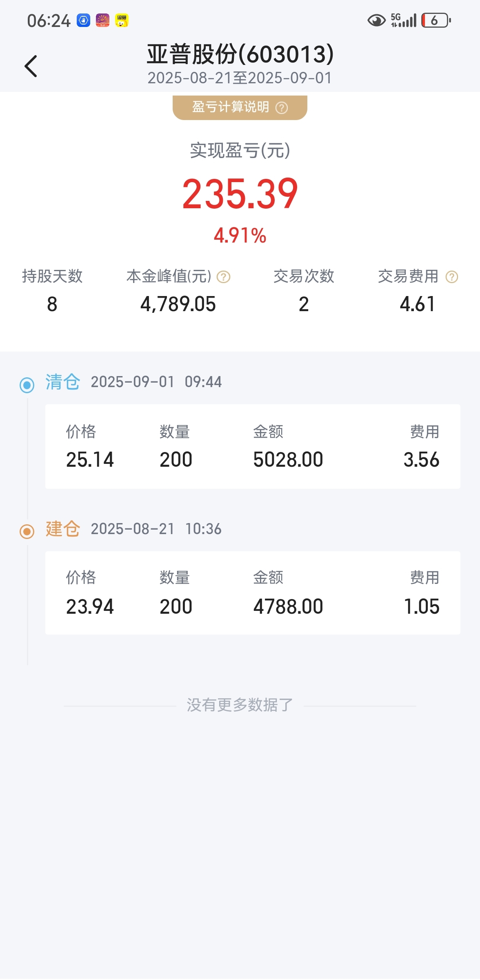Tap the 5G signal strength icon
480x980 pixels.
[x=404, y=20]
